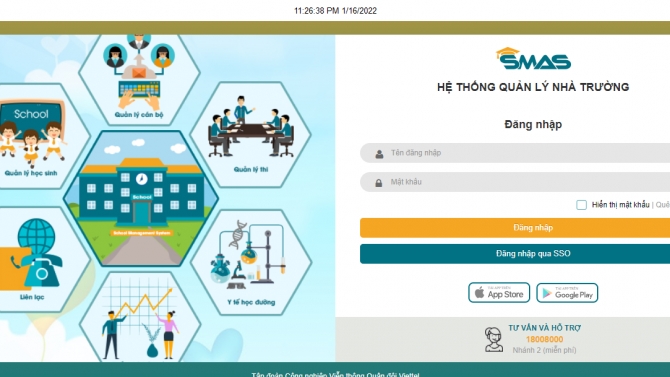The image size is (670, 377).
Task: Click the timestamp 11:26:38 PM 1/16/2022
Action: (x=335, y=11)
